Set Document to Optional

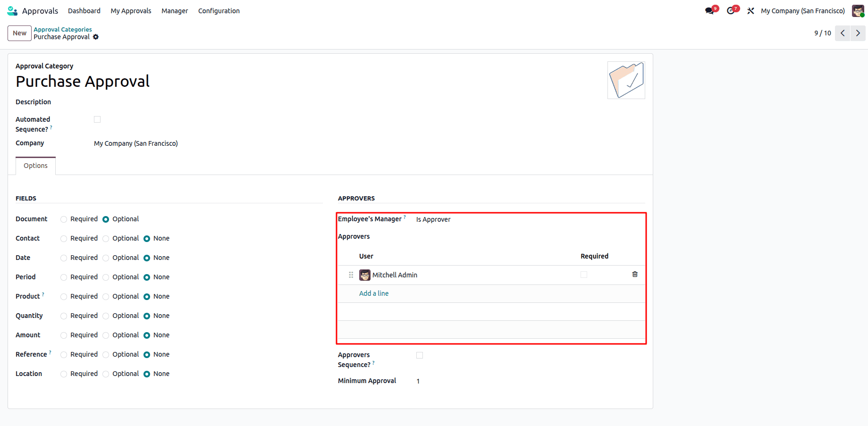(x=106, y=219)
